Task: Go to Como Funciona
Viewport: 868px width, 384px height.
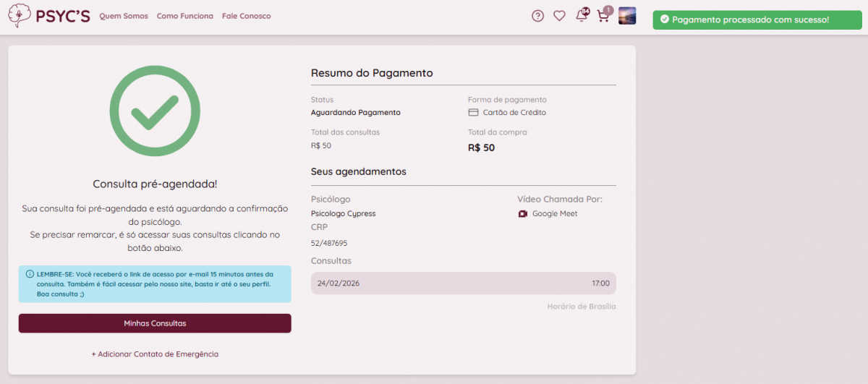Action: tap(185, 16)
